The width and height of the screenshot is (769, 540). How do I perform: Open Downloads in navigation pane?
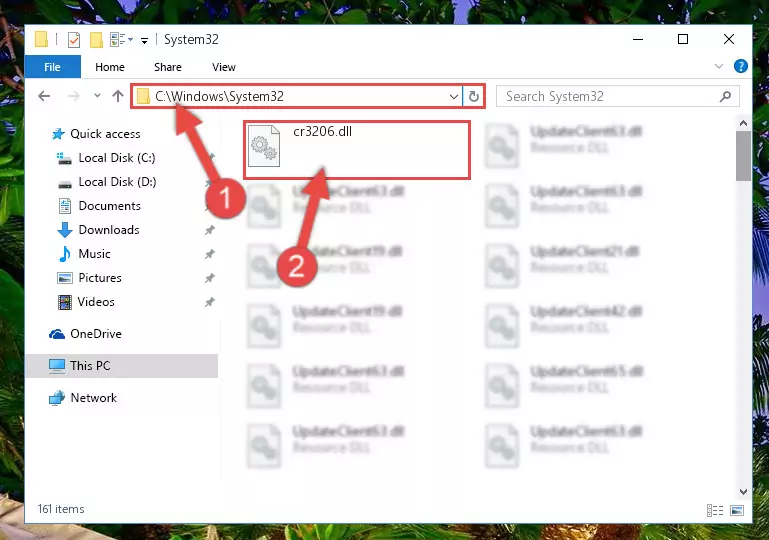109,230
